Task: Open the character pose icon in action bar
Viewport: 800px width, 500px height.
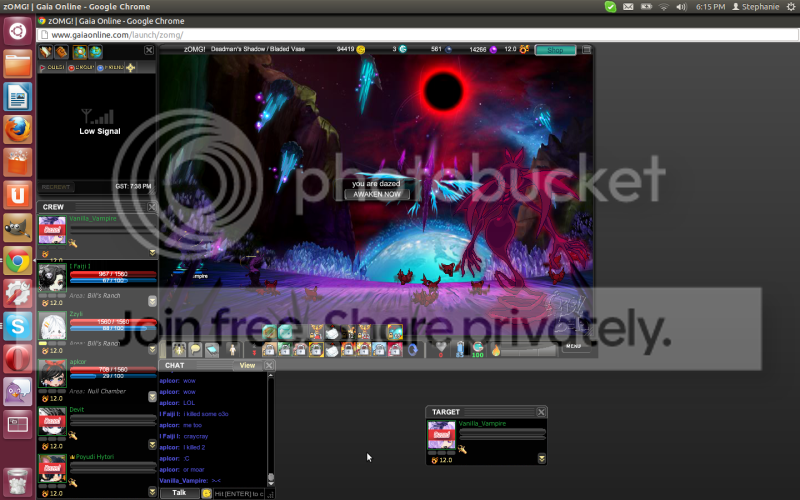Action: pos(179,349)
